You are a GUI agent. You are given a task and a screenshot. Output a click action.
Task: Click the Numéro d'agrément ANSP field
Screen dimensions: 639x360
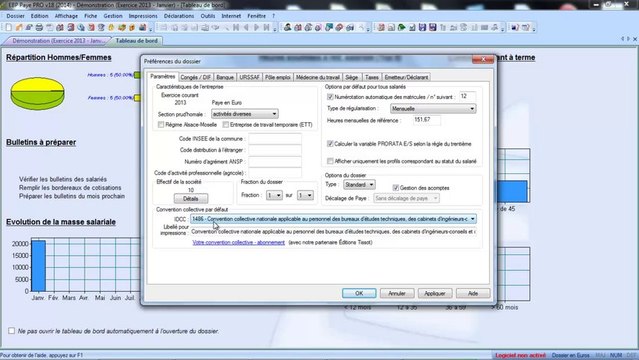[x=275, y=161]
